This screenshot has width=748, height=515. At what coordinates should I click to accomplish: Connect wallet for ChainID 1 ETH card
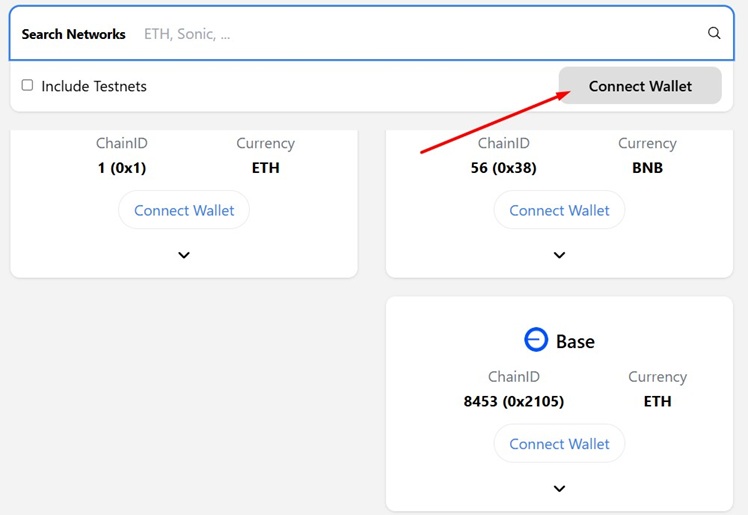[x=184, y=210]
